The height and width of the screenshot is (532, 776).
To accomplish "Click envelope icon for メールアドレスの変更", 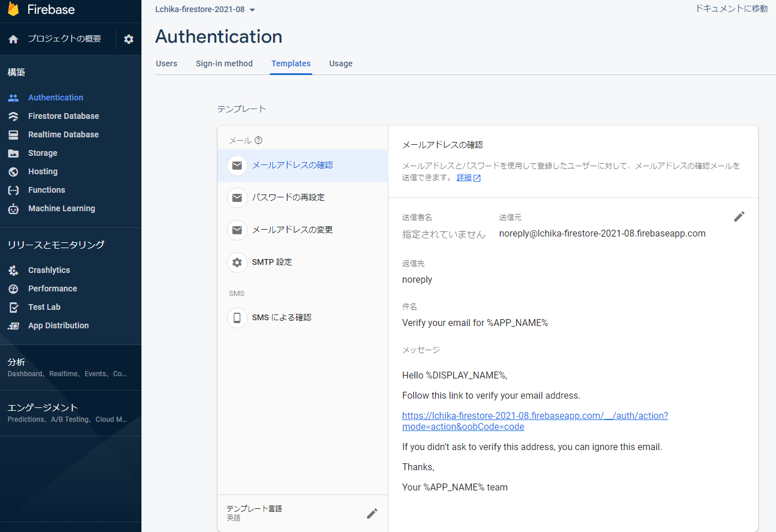I will click(x=237, y=230).
